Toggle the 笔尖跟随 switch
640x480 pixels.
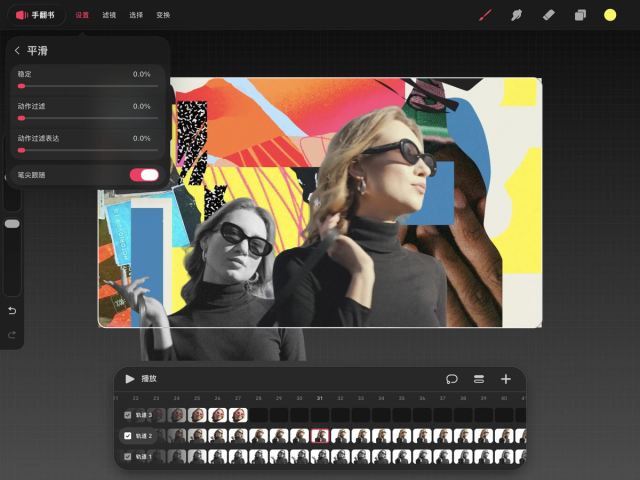coord(144,175)
